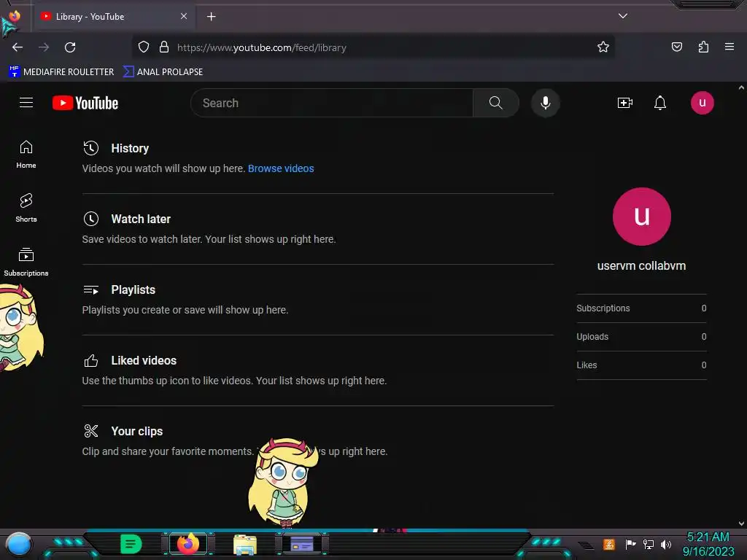
Task: Open the Your clips heading
Action: 137,432
